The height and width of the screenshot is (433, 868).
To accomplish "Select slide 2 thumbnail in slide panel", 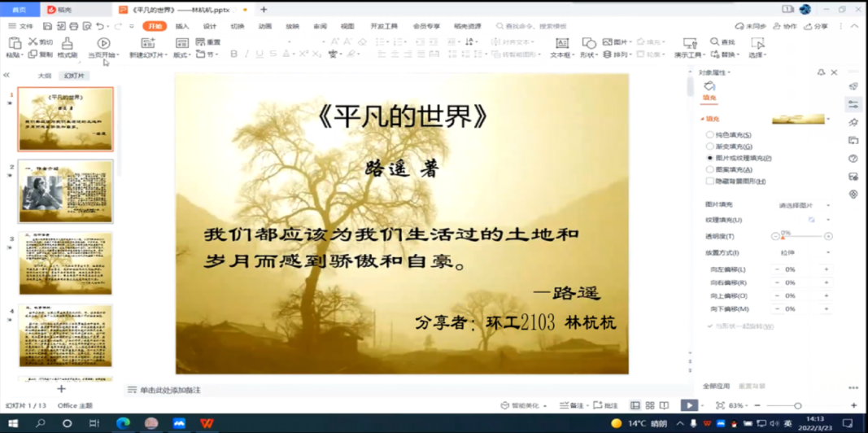I will (x=66, y=191).
